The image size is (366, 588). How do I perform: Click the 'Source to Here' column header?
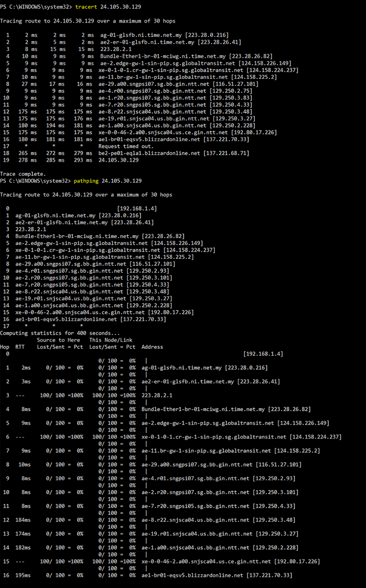pos(58,340)
